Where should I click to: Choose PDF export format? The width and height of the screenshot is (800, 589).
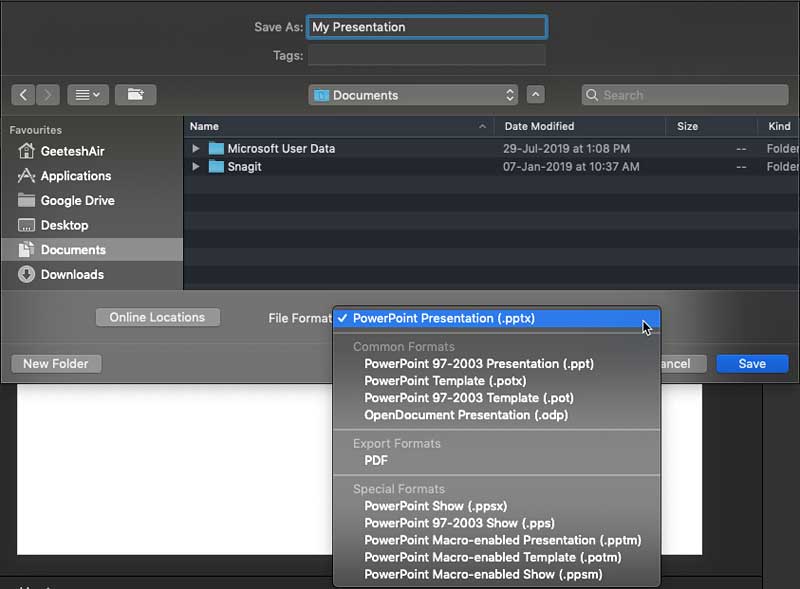(x=376, y=461)
